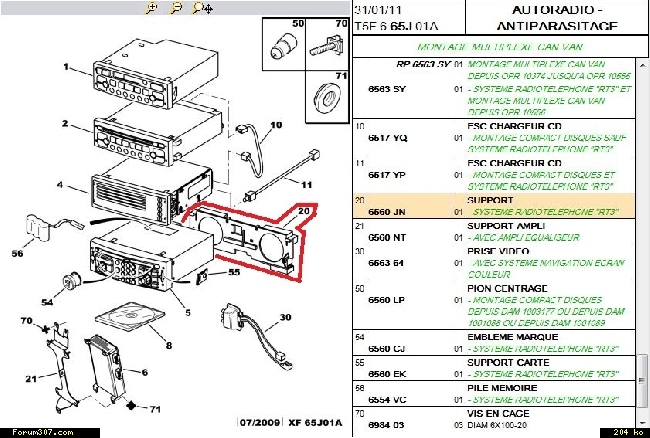650x438 pixels.
Task: Select the SUPPORT AMPLI 6560 NT row
Action: click(x=495, y=232)
